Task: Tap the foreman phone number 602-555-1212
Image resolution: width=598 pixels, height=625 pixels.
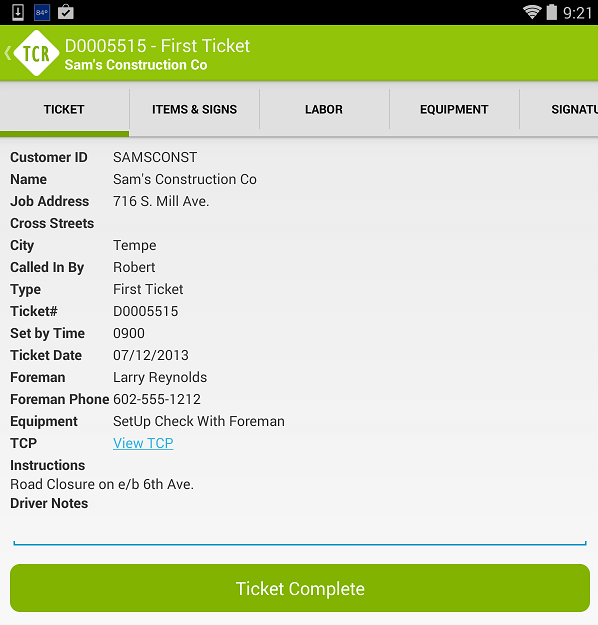Action: [x=157, y=399]
